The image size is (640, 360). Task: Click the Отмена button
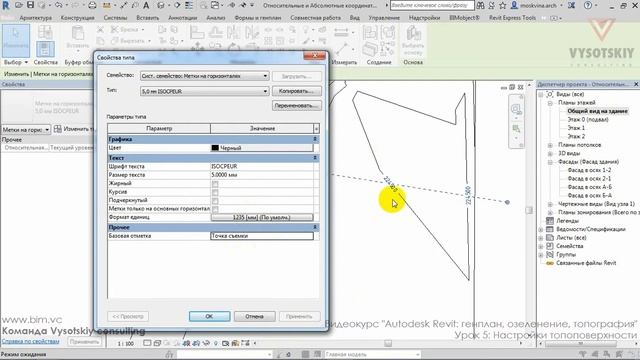254,316
